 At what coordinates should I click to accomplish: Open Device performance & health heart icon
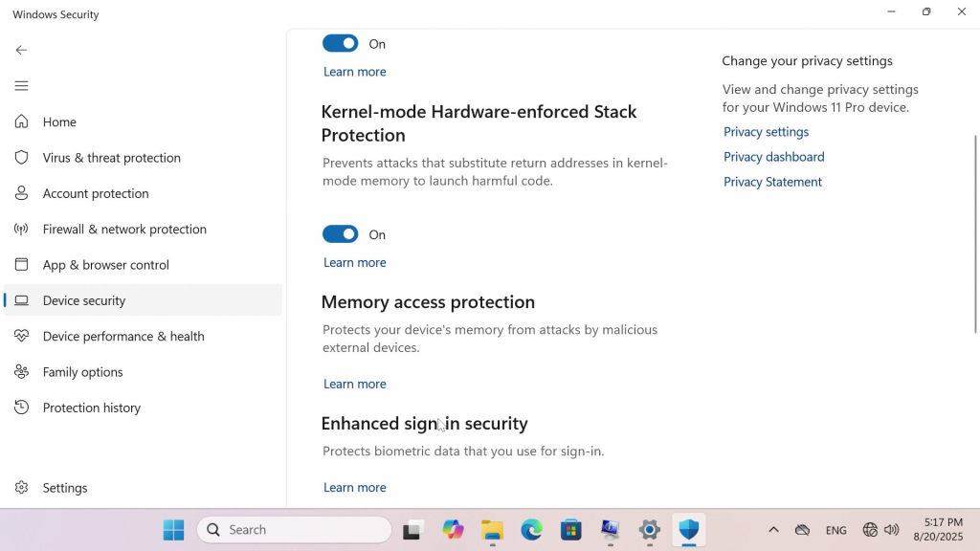point(21,336)
